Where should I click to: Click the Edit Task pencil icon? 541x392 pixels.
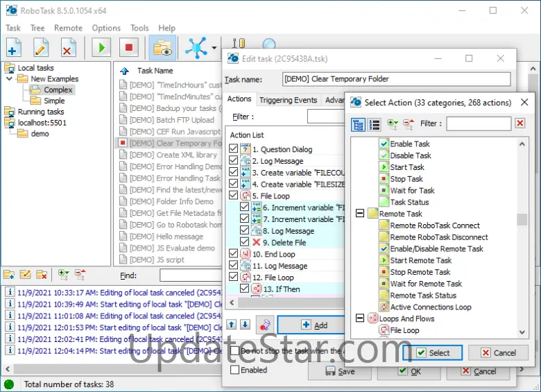(x=41, y=48)
